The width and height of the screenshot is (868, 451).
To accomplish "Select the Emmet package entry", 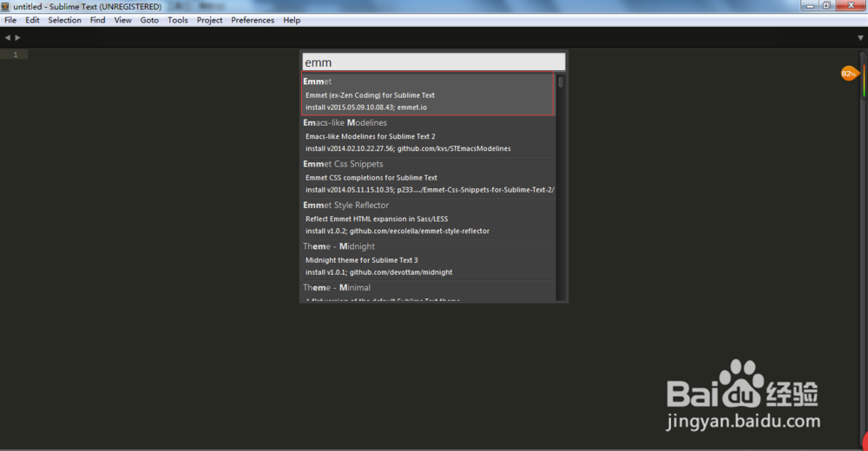I will pos(428,94).
